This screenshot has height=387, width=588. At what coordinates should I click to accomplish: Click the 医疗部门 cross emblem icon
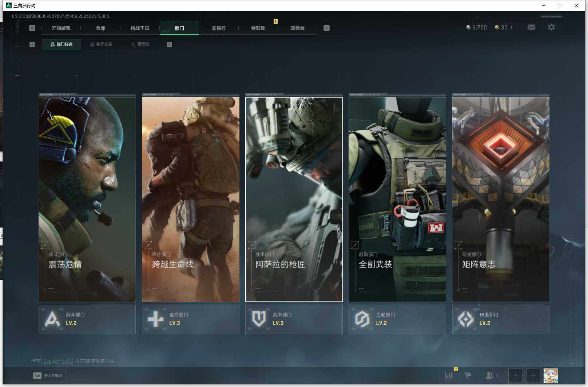pyautogui.click(x=155, y=319)
